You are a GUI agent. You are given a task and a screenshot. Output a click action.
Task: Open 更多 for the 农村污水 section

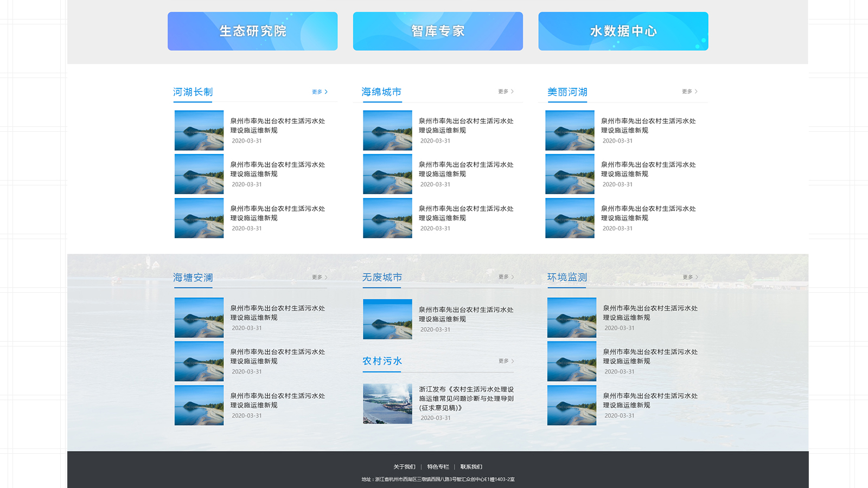click(506, 361)
